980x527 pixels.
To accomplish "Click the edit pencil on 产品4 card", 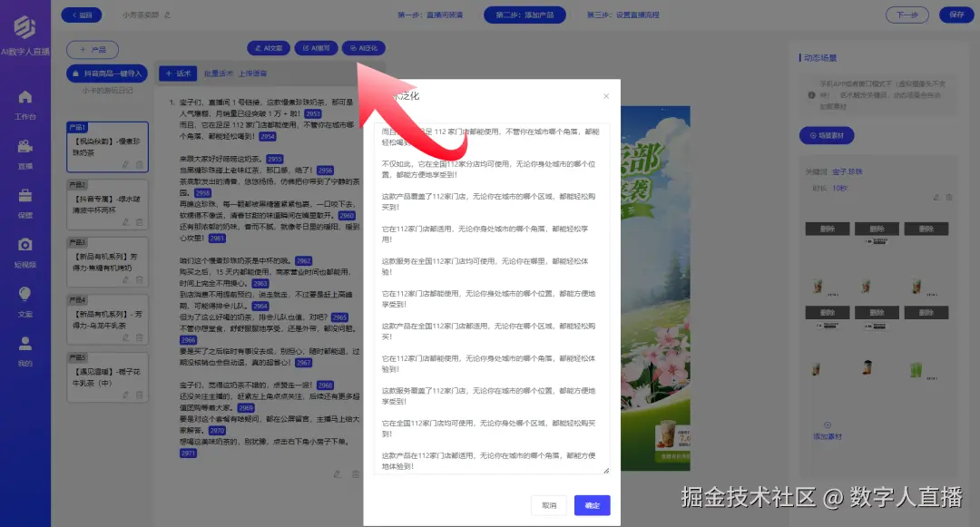I will tap(125, 337).
